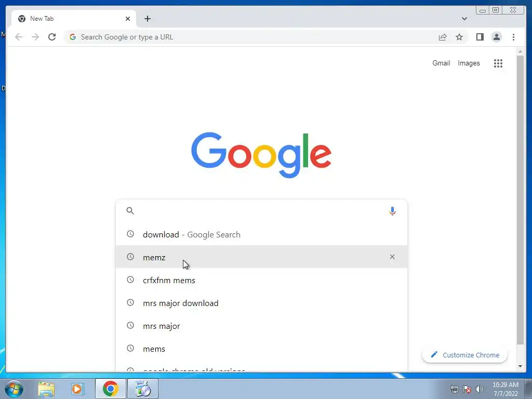Choose the 'mems' suggestion
Screen dimensions: 532x399
point(262,349)
